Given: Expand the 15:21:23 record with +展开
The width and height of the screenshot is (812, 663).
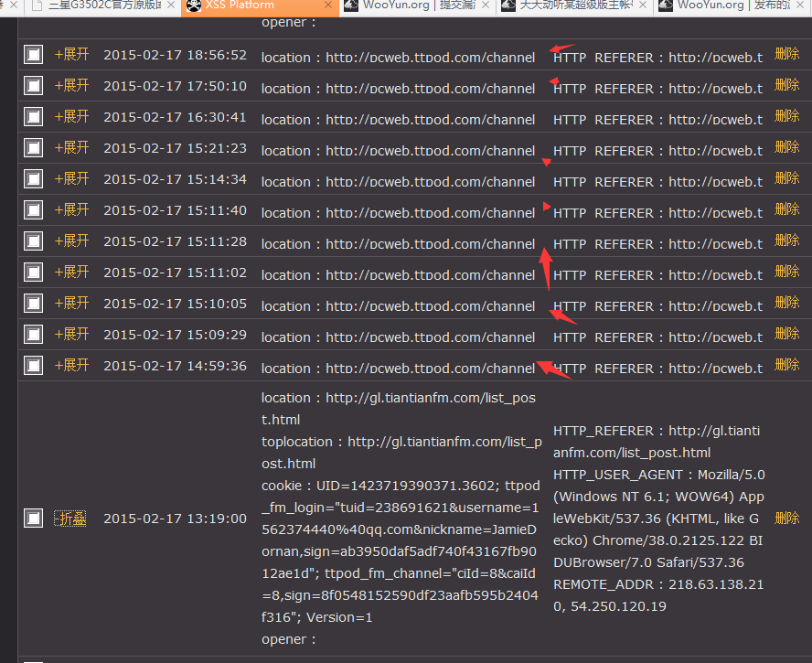Looking at the screenshot, I should [x=72, y=147].
